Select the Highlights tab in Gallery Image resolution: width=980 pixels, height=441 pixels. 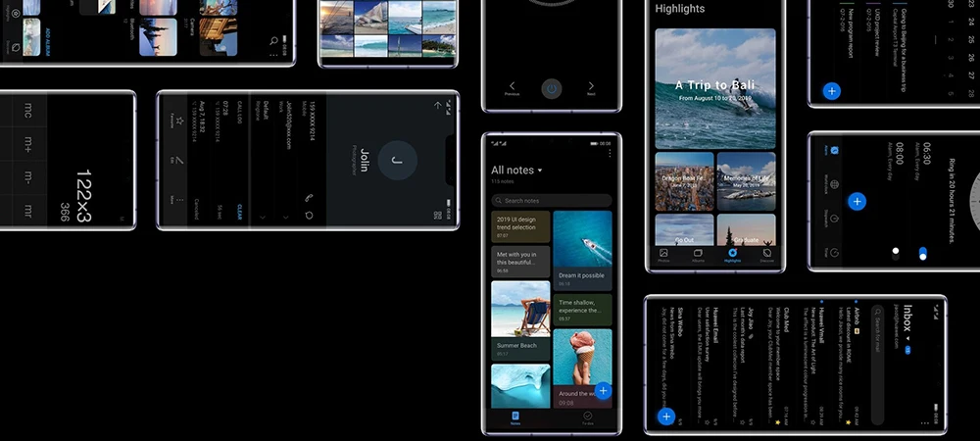click(x=732, y=256)
